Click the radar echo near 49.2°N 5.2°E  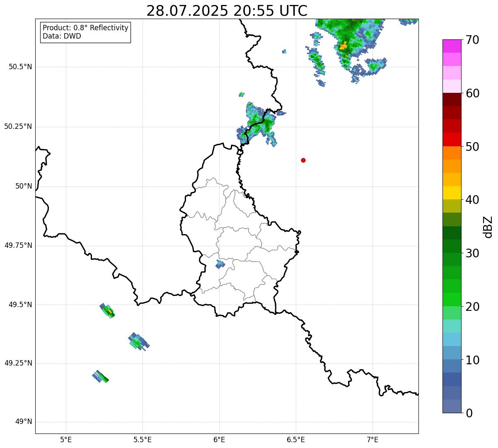(x=100, y=376)
